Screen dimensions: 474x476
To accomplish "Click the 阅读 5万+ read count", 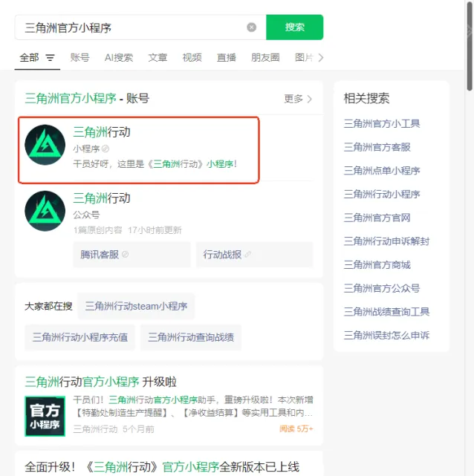I will pyautogui.click(x=296, y=428).
